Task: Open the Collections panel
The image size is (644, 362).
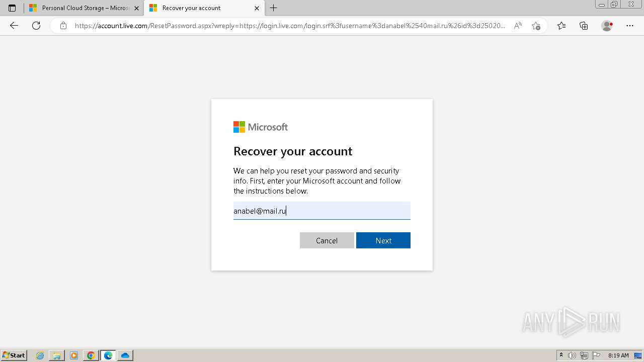Action: pos(584,26)
